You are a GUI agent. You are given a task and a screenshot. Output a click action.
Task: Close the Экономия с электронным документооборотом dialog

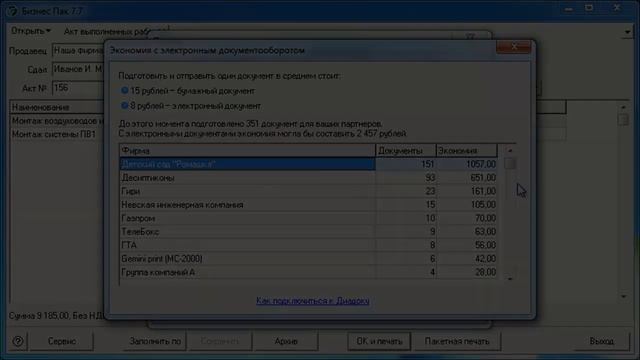(x=514, y=47)
